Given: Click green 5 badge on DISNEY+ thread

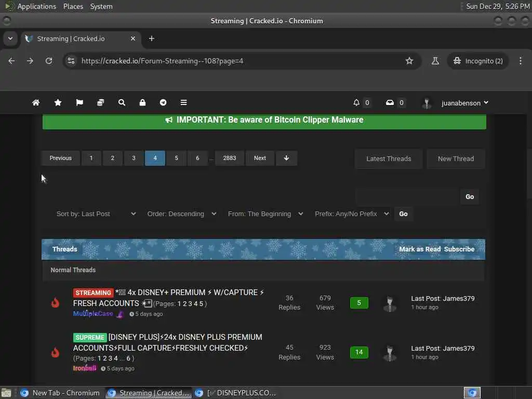Looking at the screenshot, I should click(x=359, y=303).
